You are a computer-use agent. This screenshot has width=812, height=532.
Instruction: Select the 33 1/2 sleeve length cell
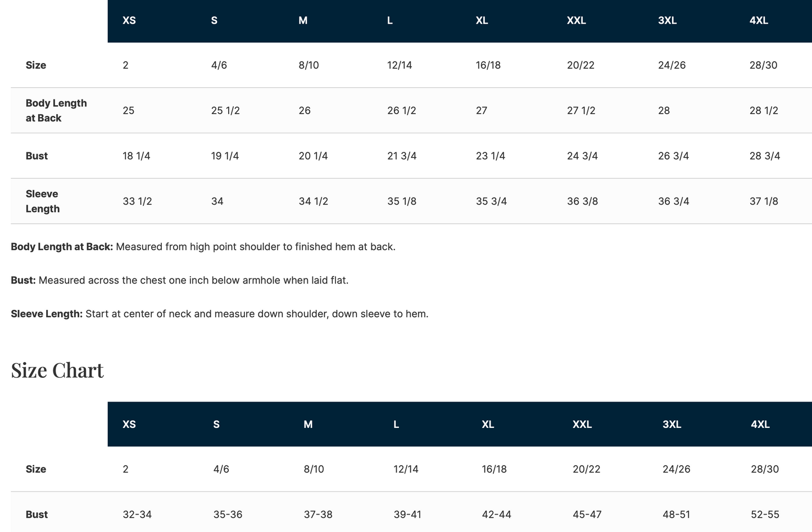click(x=137, y=201)
